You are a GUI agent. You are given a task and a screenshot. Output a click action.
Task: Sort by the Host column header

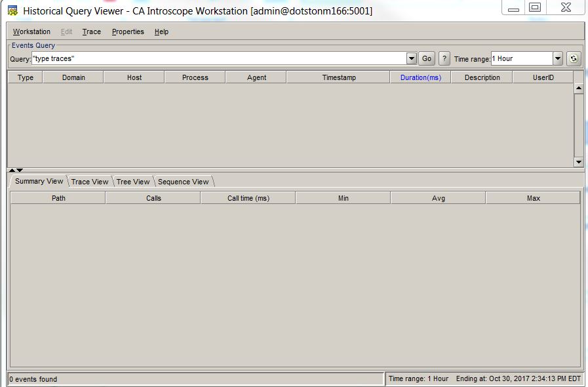[134, 77]
